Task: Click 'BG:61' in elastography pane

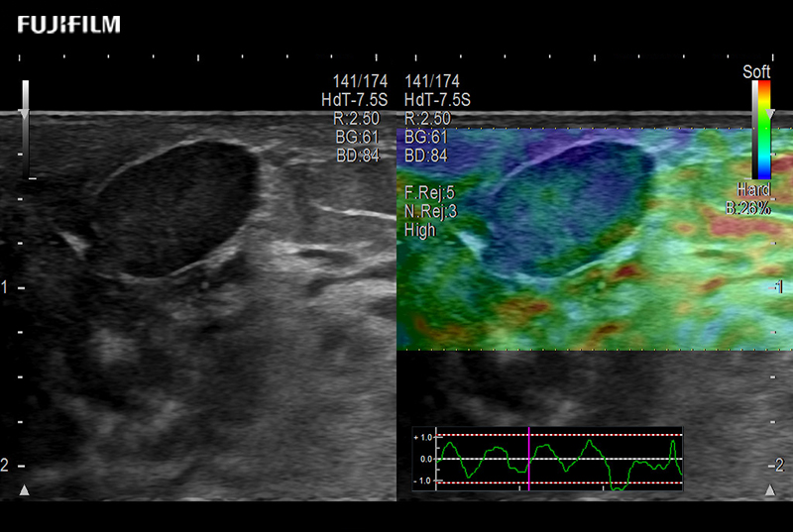Action: point(426,137)
